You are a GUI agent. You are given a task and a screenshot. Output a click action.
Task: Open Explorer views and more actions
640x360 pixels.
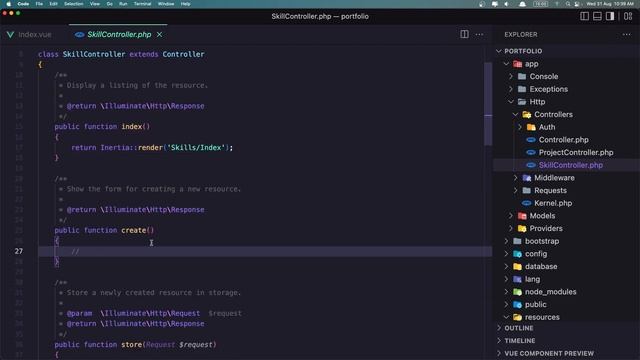(x=627, y=35)
